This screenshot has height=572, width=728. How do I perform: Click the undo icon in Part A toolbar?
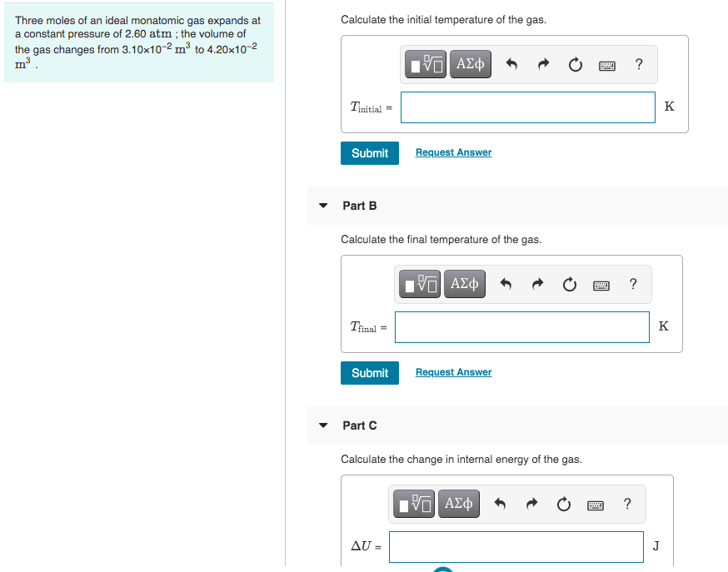click(x=511, y=64)
